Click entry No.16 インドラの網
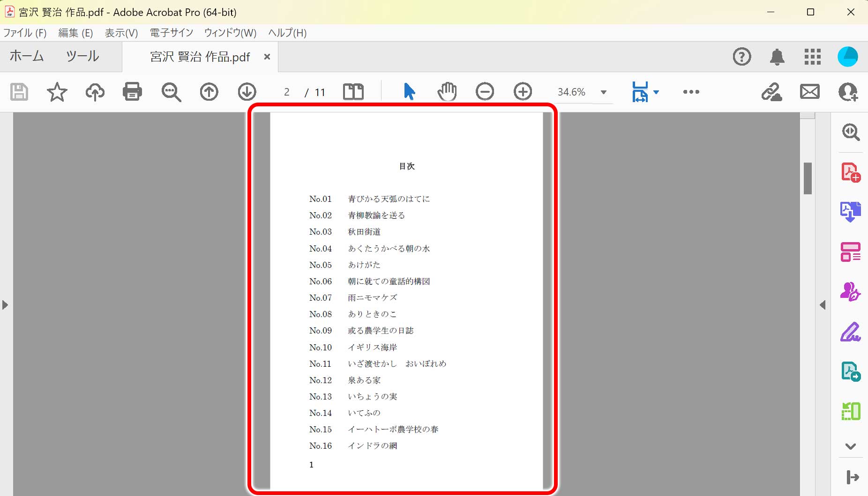The image size is (868, 496). point(353,446)
